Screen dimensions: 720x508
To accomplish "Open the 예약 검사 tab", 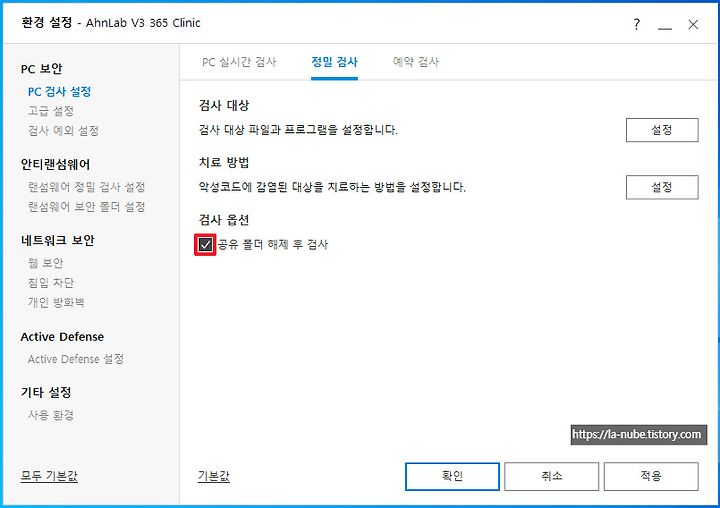I will coord(416,62).
